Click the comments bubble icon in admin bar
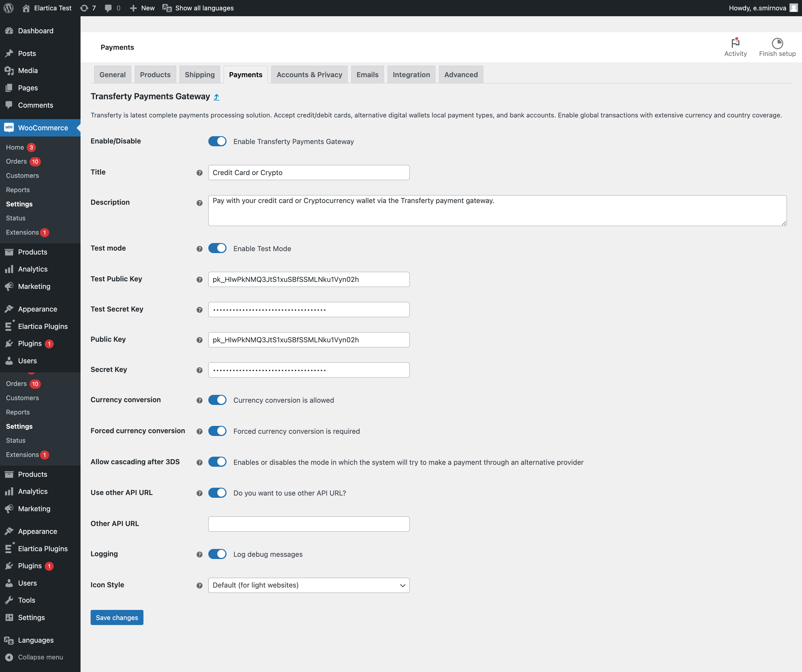The image size is (802, 672). [108, 8]
